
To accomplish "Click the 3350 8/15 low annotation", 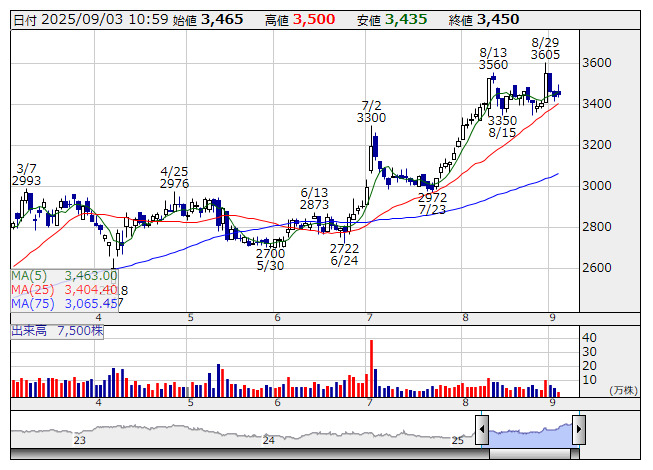I will (x=502, y=127).
